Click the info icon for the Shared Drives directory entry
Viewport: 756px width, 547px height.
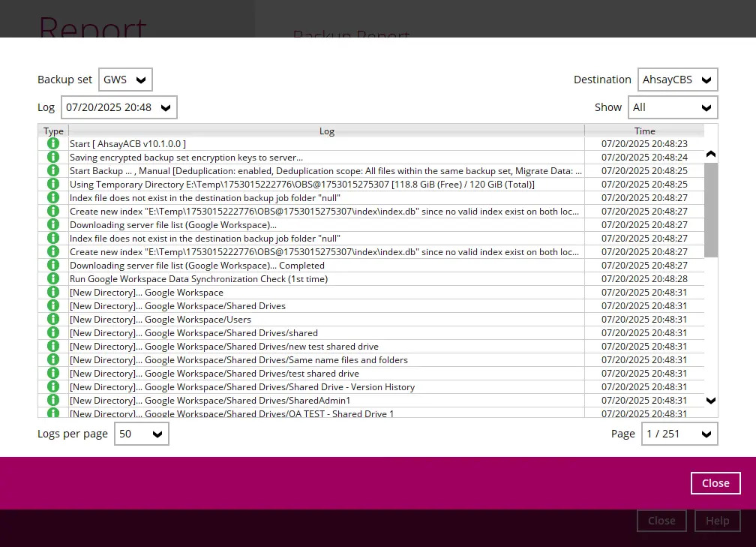pyautogui.click(x=52, y=305)
